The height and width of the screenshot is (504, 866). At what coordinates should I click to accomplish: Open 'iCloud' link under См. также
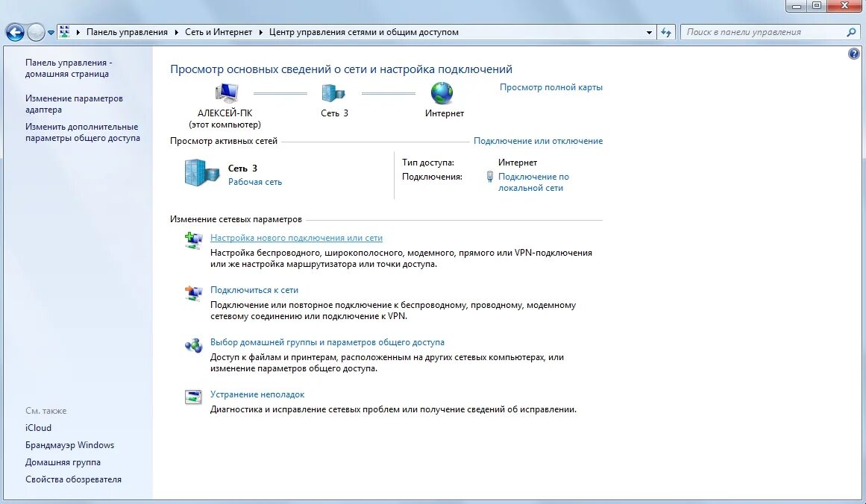(x=38, y=428)
